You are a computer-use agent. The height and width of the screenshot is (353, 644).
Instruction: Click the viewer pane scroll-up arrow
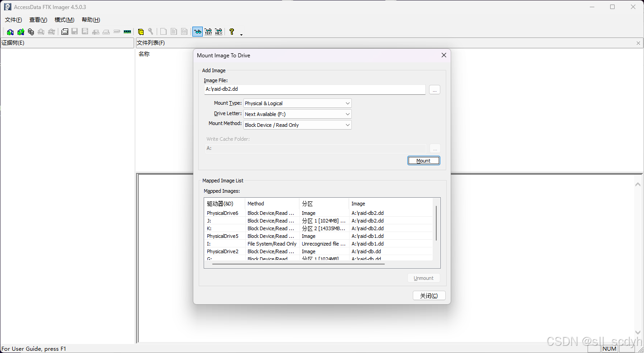[x=638, y=185]
